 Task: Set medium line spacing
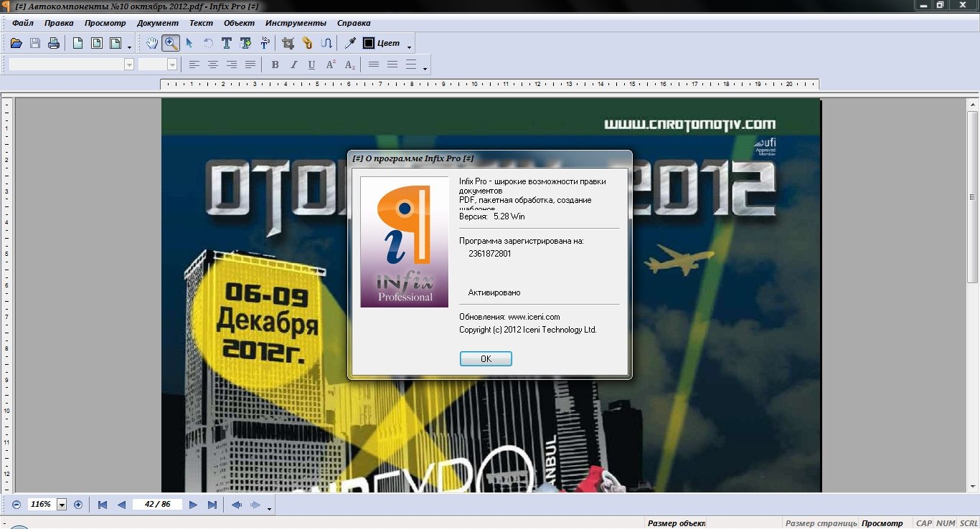(x=392, y=65)
